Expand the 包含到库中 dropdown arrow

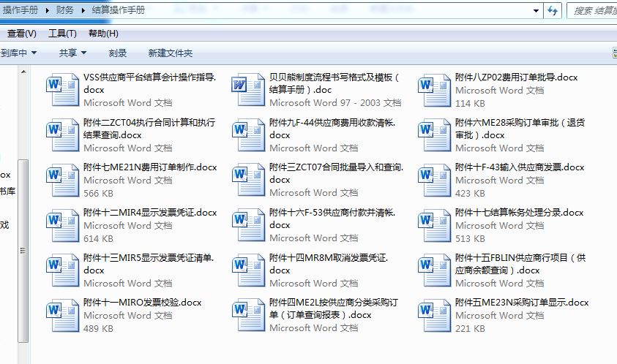point(34,53)
